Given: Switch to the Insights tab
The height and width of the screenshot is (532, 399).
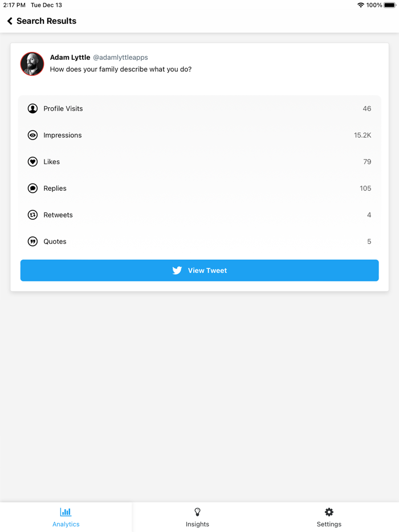Looking at the screenshot, I should pos(197,517).
